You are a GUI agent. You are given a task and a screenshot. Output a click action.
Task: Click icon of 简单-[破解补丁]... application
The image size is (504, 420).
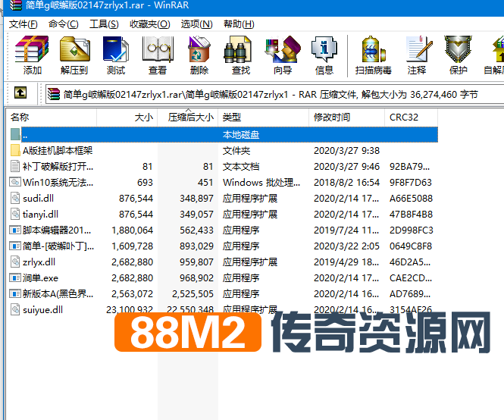pos(15,246)
